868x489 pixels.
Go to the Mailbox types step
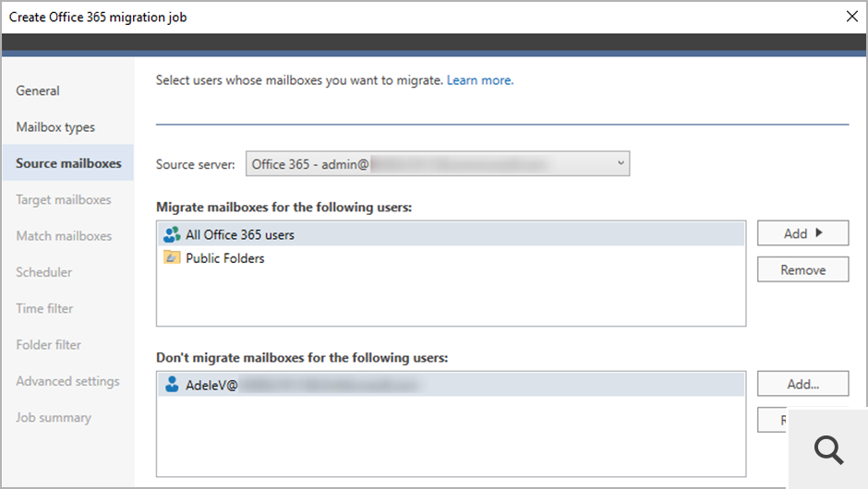(55, 127)
